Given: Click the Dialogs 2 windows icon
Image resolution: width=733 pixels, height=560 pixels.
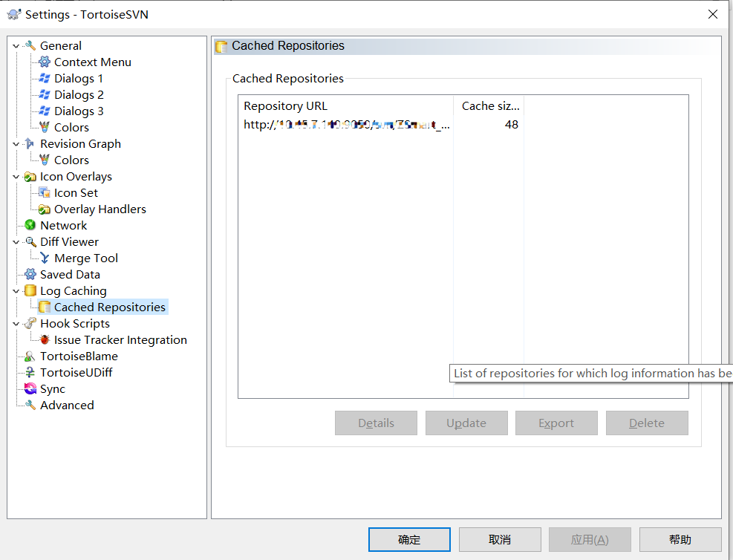Looking at the screenshot, I should pos(45,95).
